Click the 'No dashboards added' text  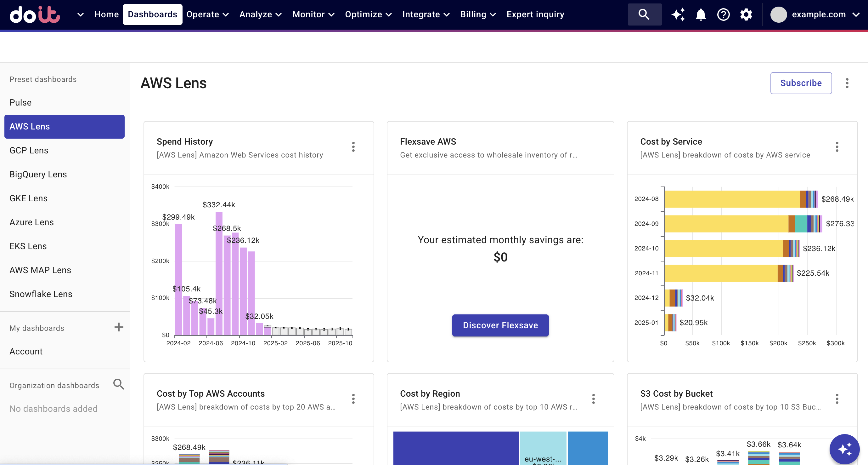pyautogui.click(x=53, y=409)
